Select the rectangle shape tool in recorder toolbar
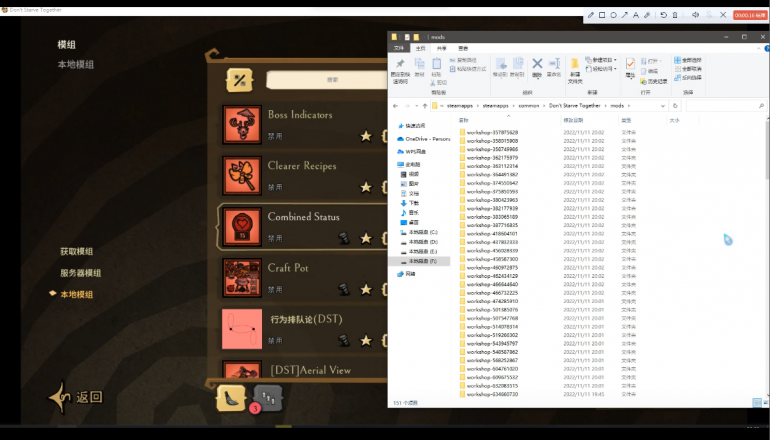Screen dimensions: 770x440 pos(602,15)
